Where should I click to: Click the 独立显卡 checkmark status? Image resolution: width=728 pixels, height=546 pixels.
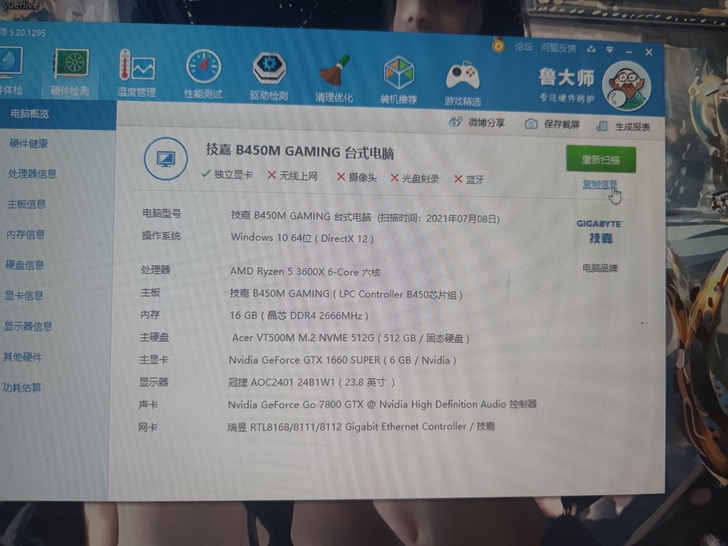[x=227, y=175]
